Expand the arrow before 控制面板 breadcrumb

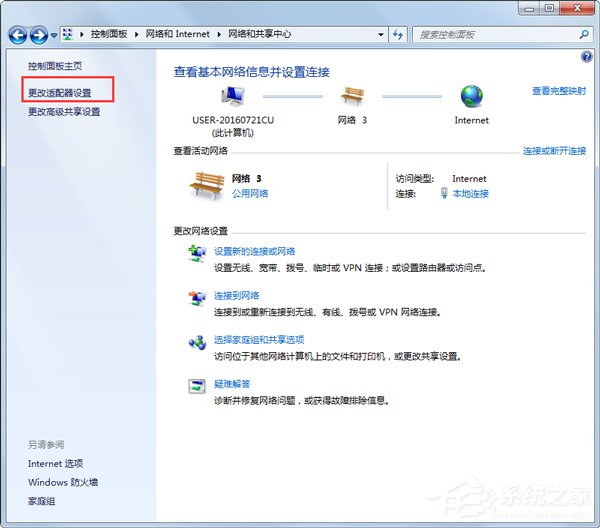click(82, 34)
